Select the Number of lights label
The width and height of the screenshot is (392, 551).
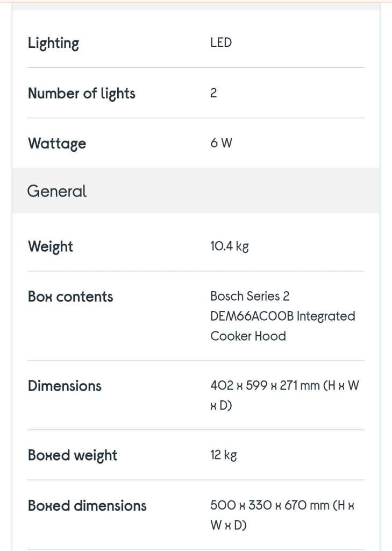(x=82, y=94)
